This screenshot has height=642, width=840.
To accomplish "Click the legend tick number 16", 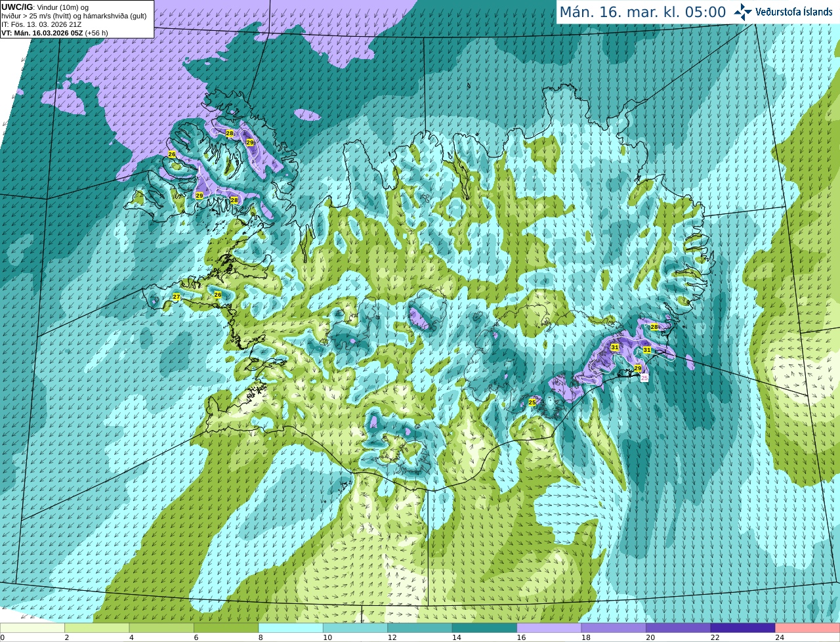I will (x=521, y=637).
